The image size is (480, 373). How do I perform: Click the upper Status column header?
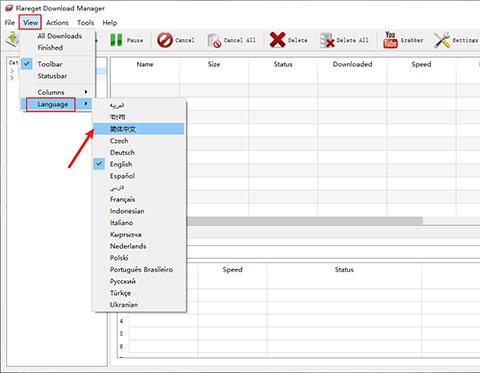(x=283, y=64)
